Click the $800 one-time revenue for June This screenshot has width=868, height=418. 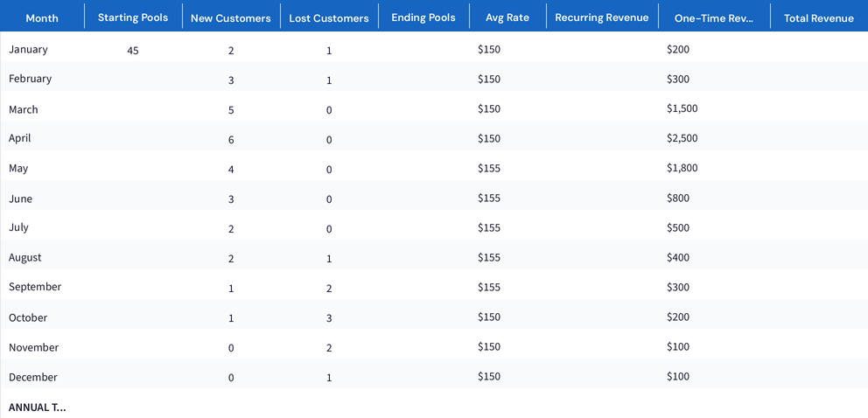(678, 198)
